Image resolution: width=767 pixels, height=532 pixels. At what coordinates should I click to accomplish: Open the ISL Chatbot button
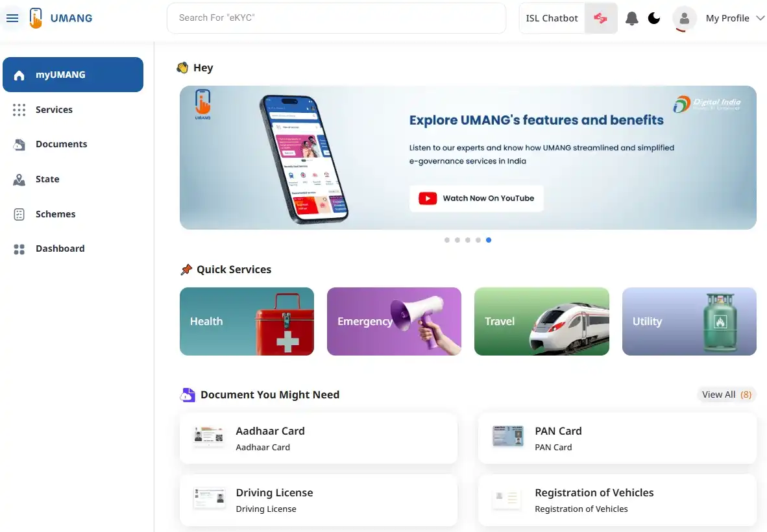click(552, 18)
